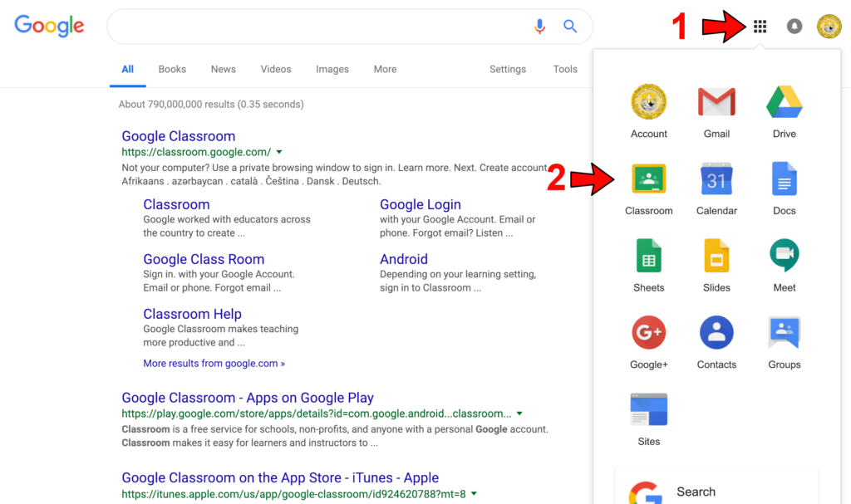851x504 pixels.
Task: Click the play.google.com store URL text
Action: coord(317,414)
